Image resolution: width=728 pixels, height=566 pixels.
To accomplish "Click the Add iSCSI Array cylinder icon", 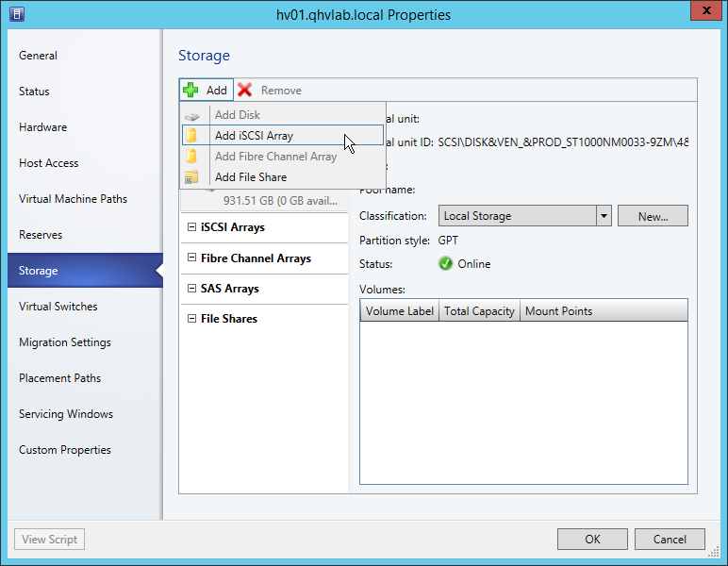I will coord(191,136).
